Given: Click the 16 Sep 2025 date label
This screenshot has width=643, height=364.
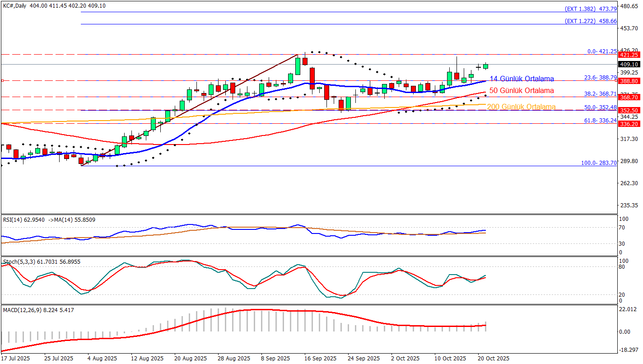Looking at the screenshot, I should click(x=320, y=359).
